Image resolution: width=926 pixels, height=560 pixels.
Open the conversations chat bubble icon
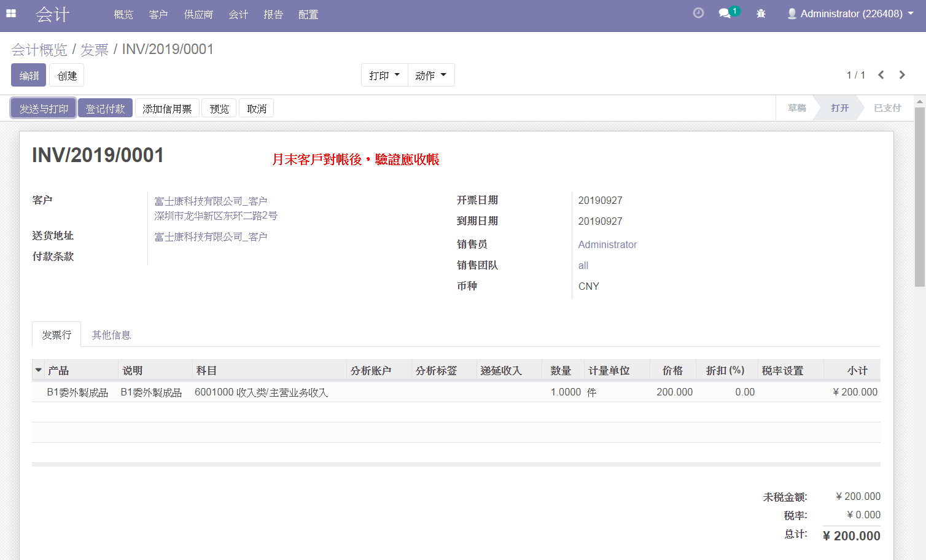[x=725, y=13]
